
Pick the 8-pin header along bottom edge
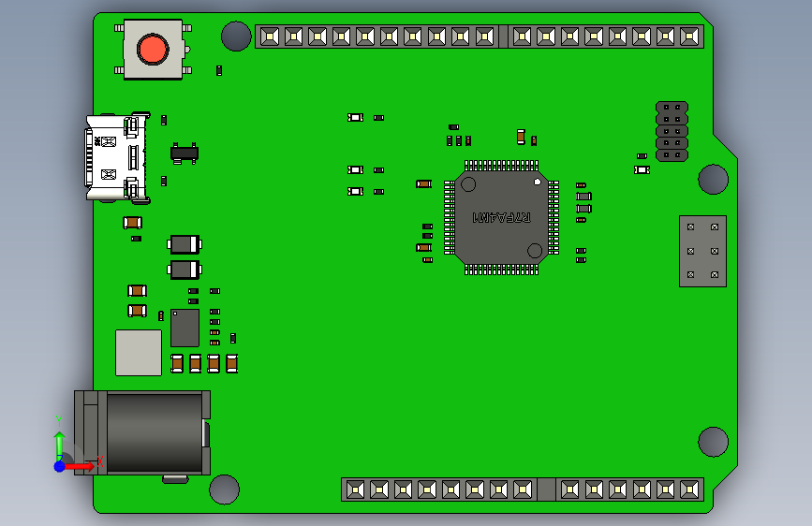click(439, 489)
